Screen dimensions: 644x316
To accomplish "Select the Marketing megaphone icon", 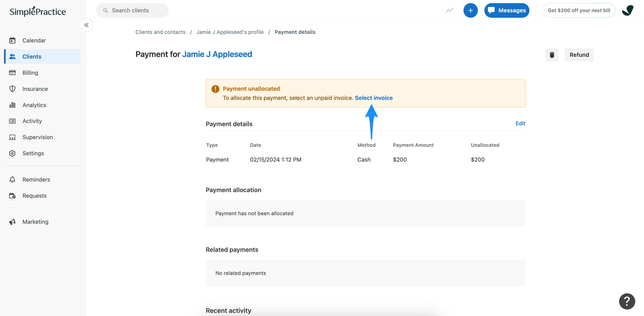I will point(13,222).
